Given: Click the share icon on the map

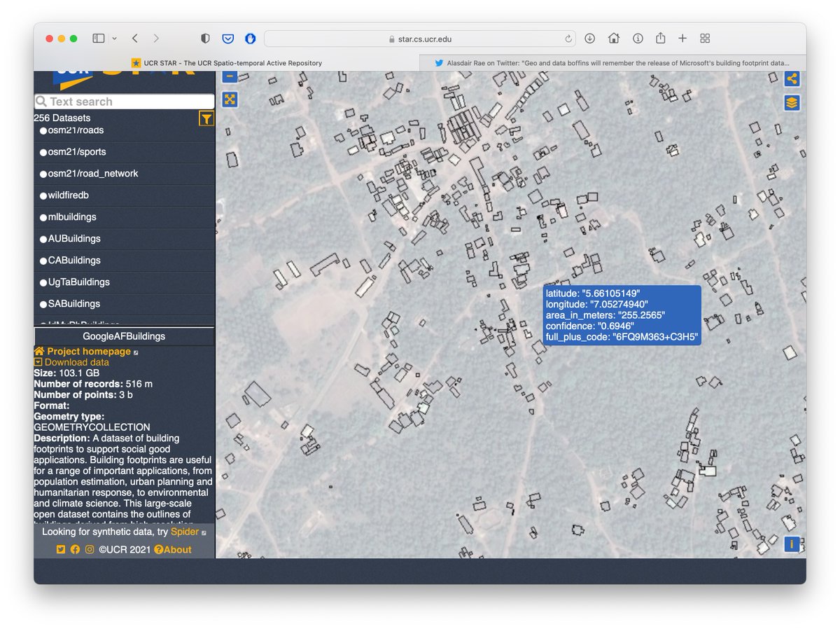Looking at the screenshot, I should click(792, 79).
